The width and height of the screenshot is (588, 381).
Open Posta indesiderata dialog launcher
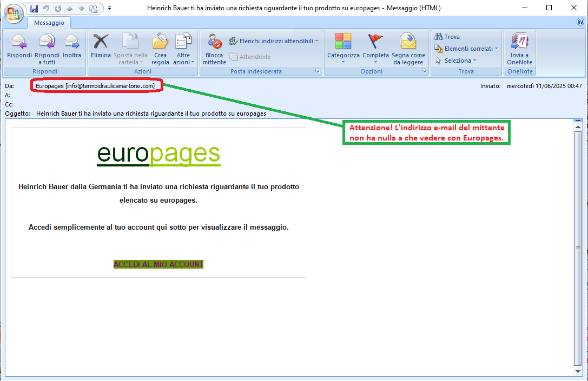[317, 71]
